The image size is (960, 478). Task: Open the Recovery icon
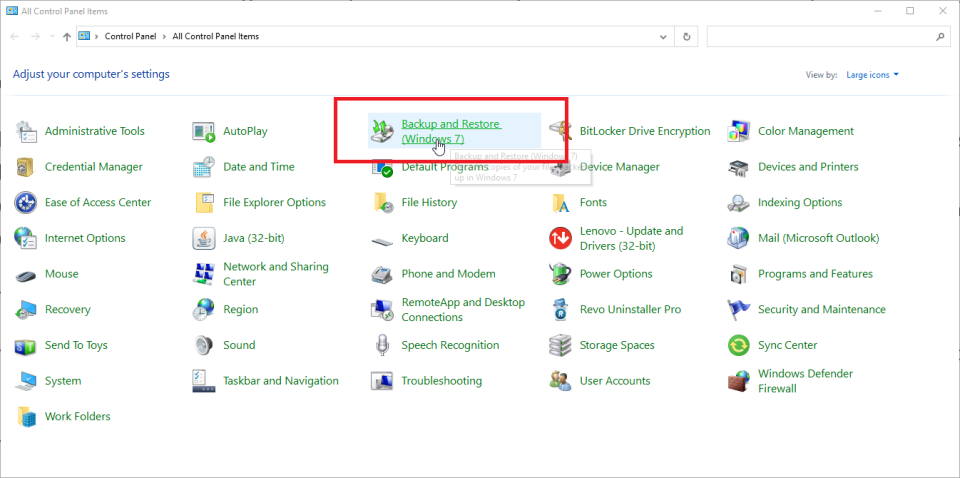pos(26,309)
